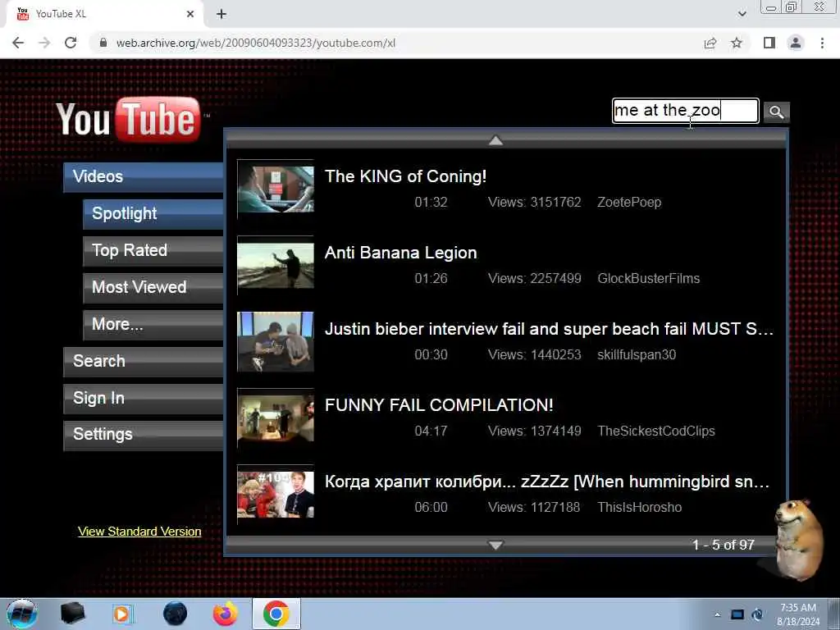Click the duration '04:17'
Screen dimensions: 840x630
(431, 431)
